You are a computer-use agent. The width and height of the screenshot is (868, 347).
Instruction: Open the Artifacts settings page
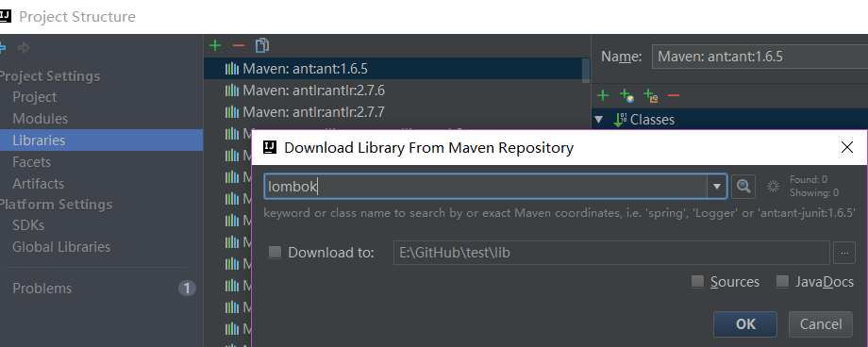point(38,183)
